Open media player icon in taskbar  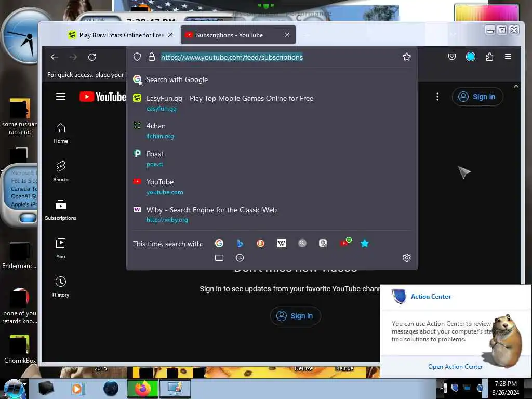[x=77, y=389]
